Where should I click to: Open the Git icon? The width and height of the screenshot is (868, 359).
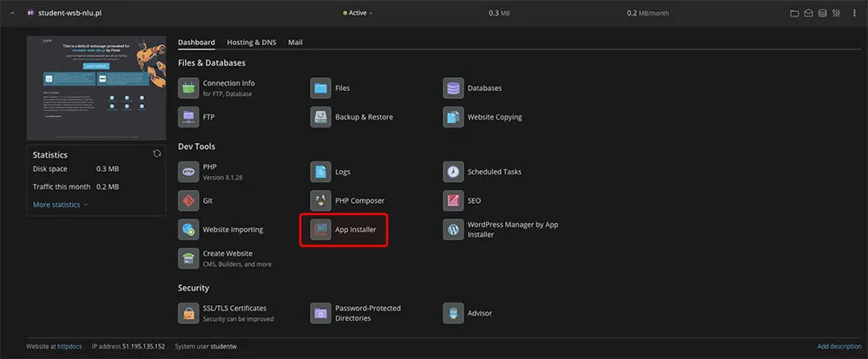(188, 200)
